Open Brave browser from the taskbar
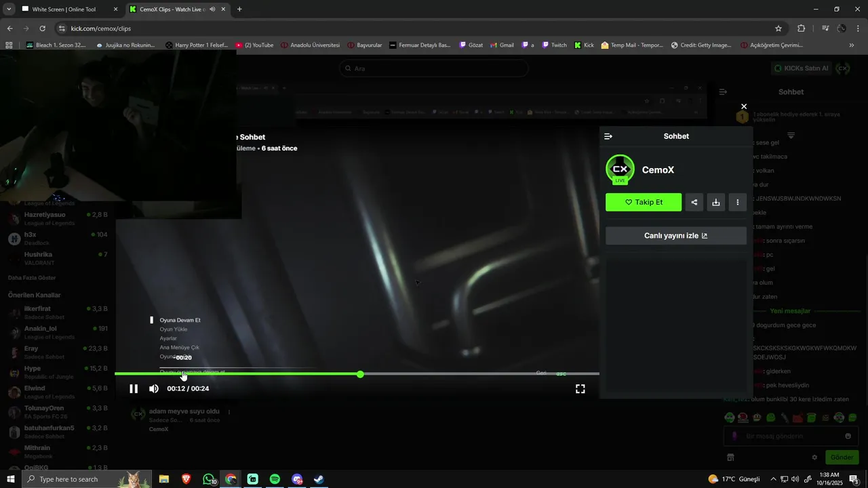This screenshot has height=488, width=868. pyautogui.click(x=186, y=479)
